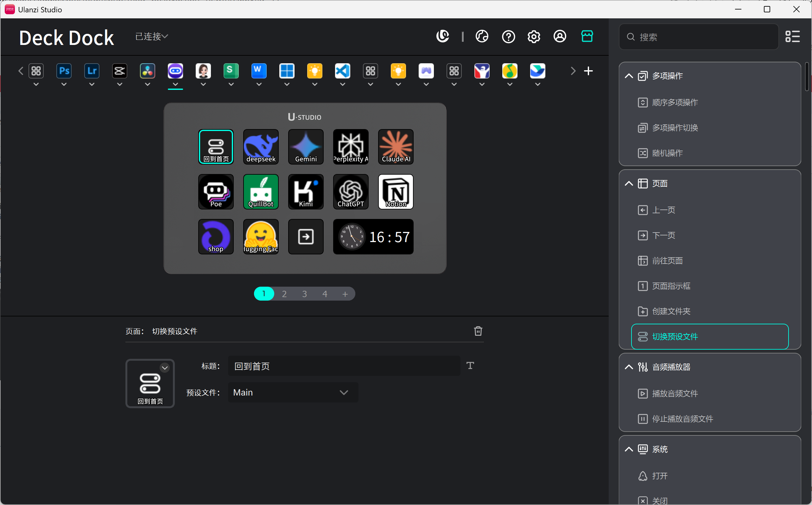Image resolution: width=812 pixels, height=505 pixels.
Task: Expand the 已连接 device dropdown
Action: click(x=152, y=36)
